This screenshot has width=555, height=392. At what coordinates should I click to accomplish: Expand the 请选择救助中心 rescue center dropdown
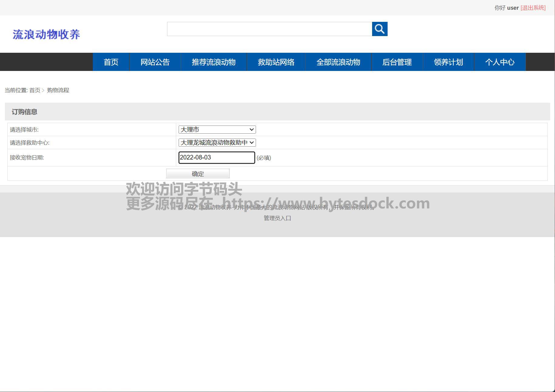pos(217,142)
